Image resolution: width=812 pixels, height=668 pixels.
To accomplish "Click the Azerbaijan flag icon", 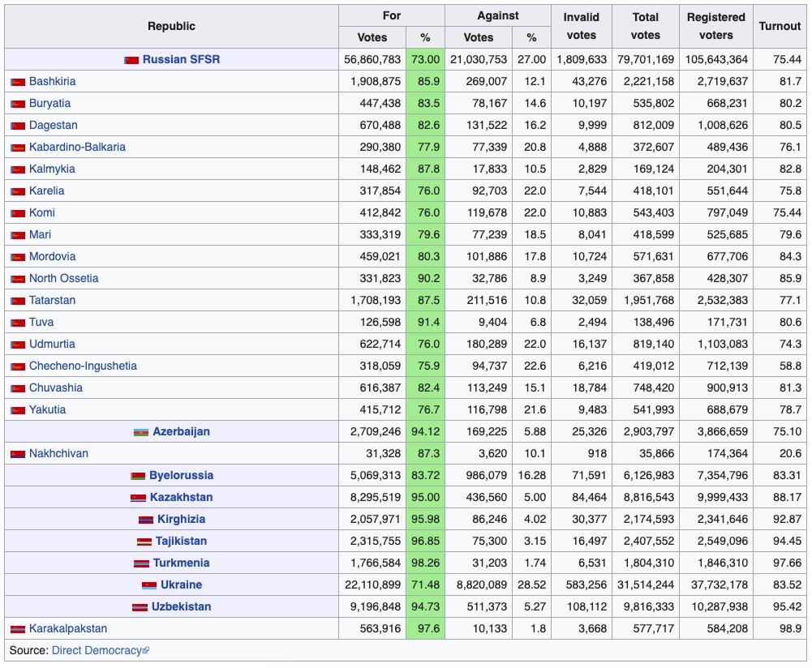I will click(141, 432).
